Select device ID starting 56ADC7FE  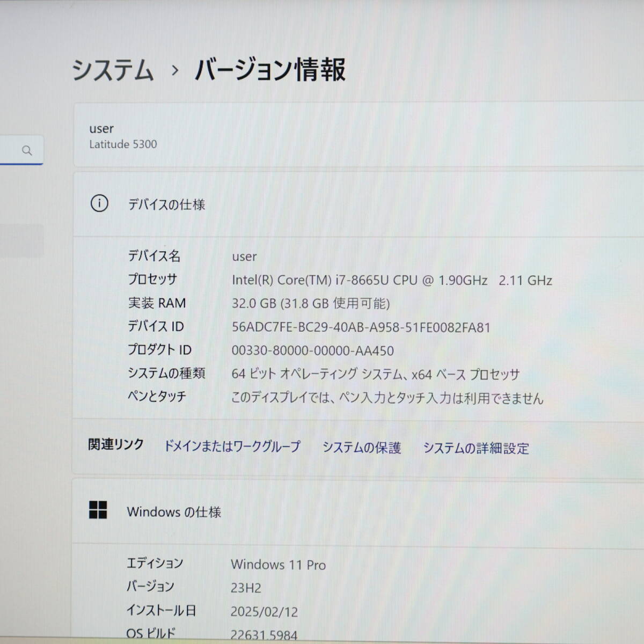point(361,327)
